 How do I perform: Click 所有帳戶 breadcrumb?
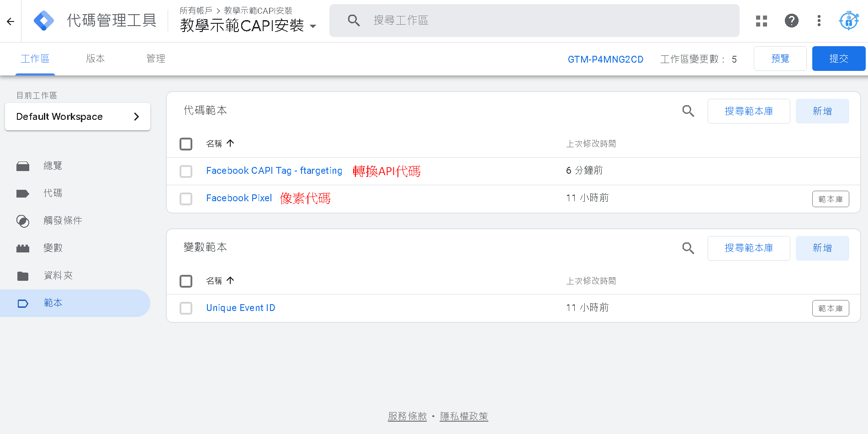point(196,11)
